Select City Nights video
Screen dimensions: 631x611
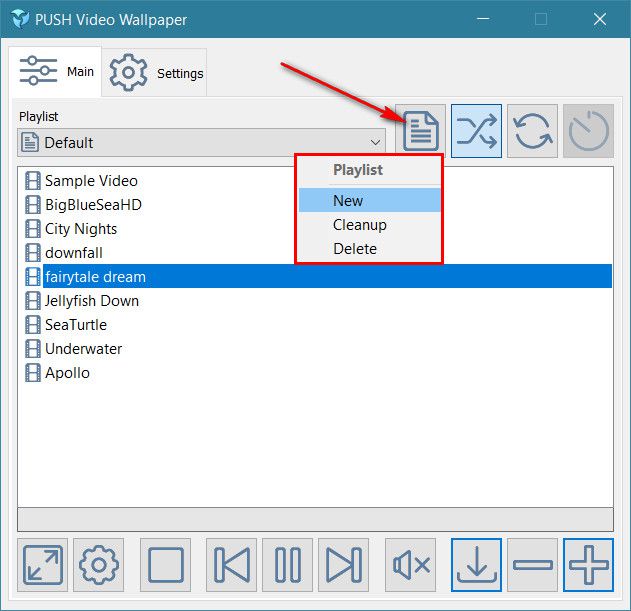point(81,229)
